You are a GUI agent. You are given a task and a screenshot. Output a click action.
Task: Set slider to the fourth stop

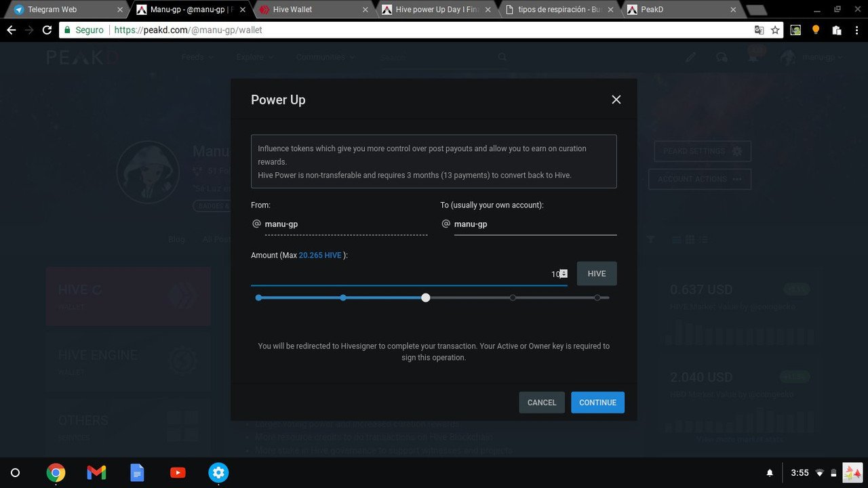[513, 298]
